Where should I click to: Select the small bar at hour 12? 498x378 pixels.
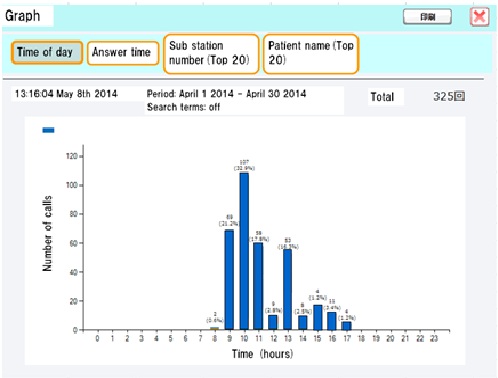pos(273,322)
